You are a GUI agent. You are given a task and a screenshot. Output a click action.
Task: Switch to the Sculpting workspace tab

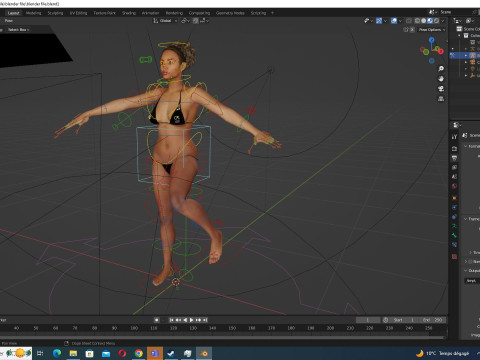55,13
